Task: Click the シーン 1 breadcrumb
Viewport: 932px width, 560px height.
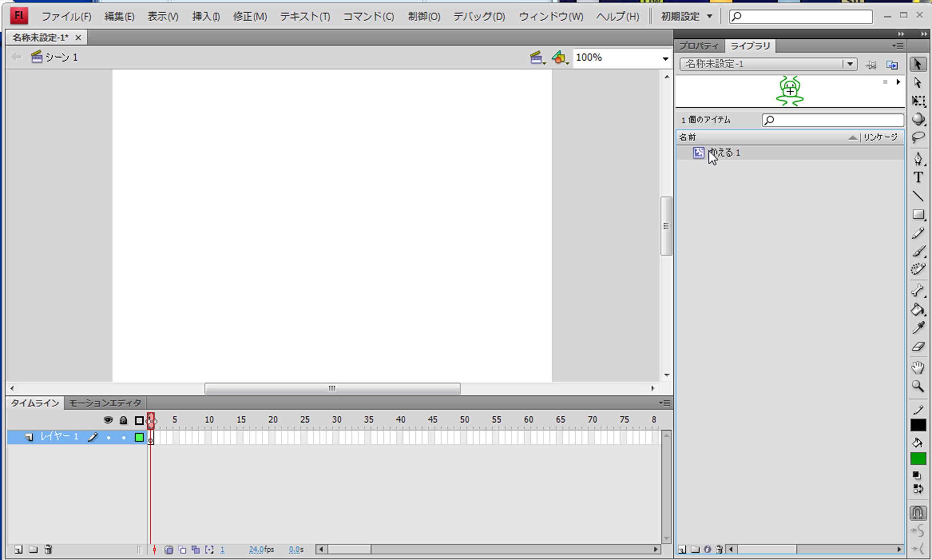Action: (x=61, y=57)
